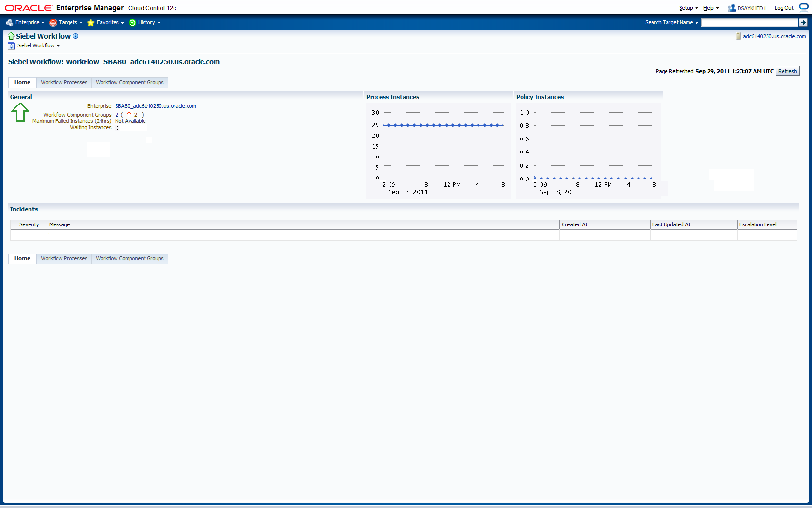Click the Siebel WorkFlow up status icon
The image size is (812, 508).
coord(11,36)
